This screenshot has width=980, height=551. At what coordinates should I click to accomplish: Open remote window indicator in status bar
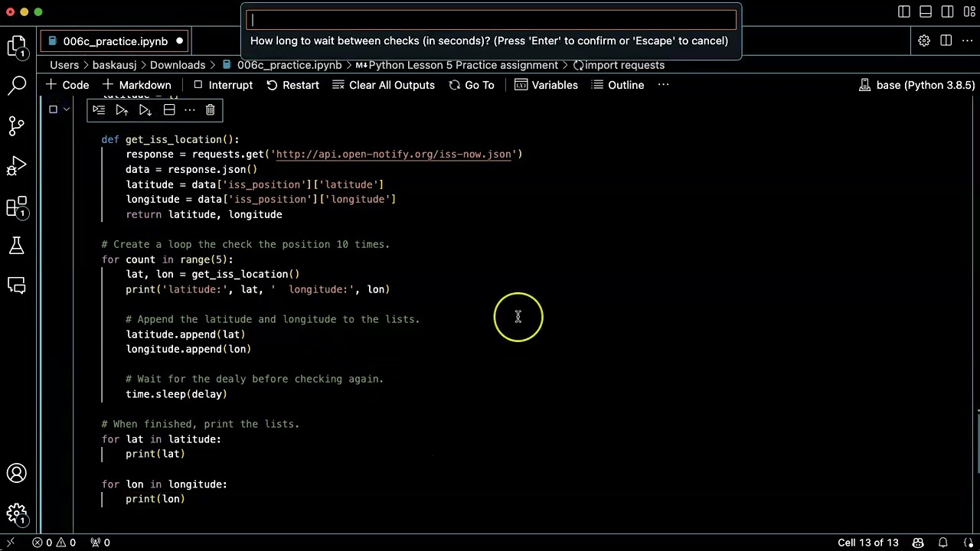click(x=11, y=543)
